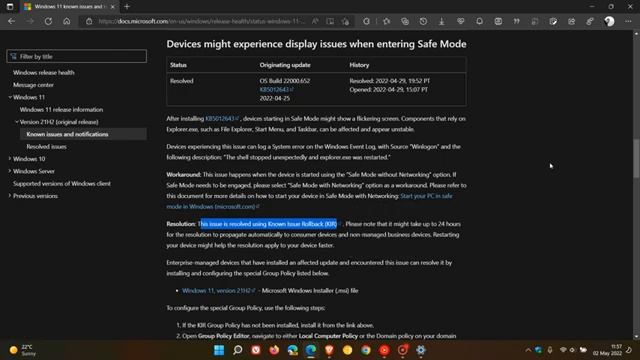Image resolution: width=640 pixels, height=360 pixels.
Task: Open the three-dot Settings and more menu
Action: [x=628, y=21]
